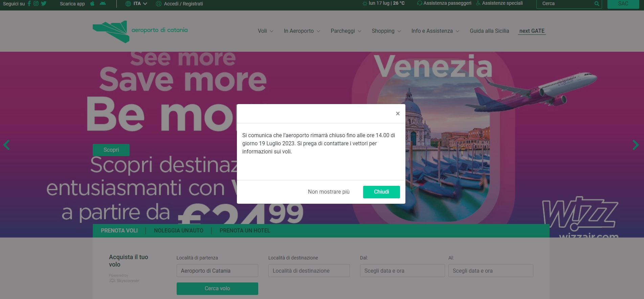Screen dimensions: 644x299
Task: Click the Località di partenza field
Action: 217,271
